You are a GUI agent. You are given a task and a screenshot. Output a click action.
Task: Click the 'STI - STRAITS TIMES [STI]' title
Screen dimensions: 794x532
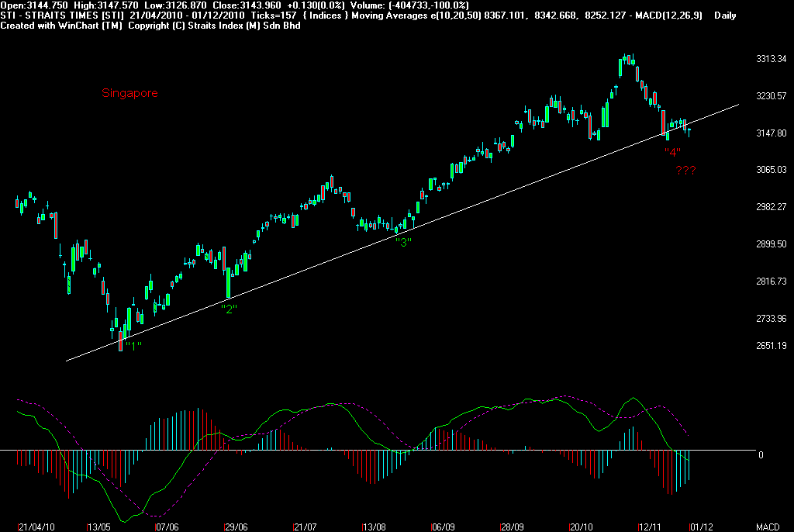pyautogui.click(x=62, y=16)
